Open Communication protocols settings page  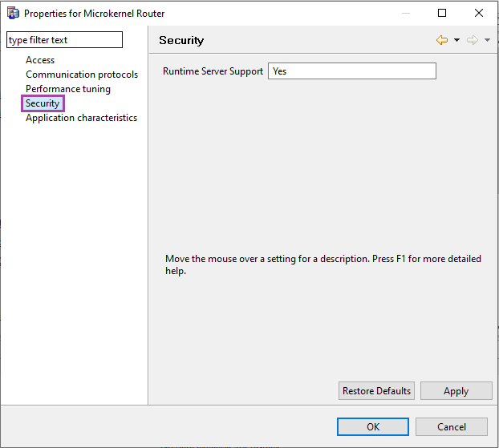pyautogui.click(x=82, y=75)
